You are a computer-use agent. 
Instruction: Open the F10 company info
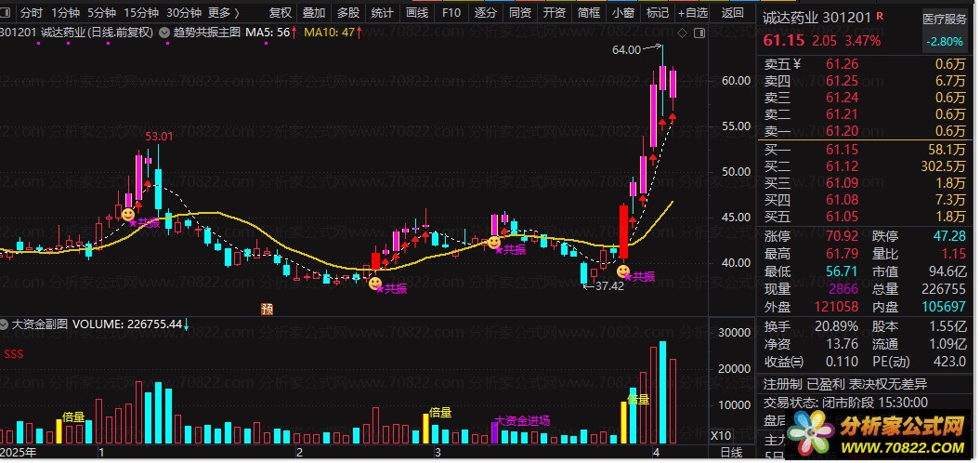tap(451, 12)
